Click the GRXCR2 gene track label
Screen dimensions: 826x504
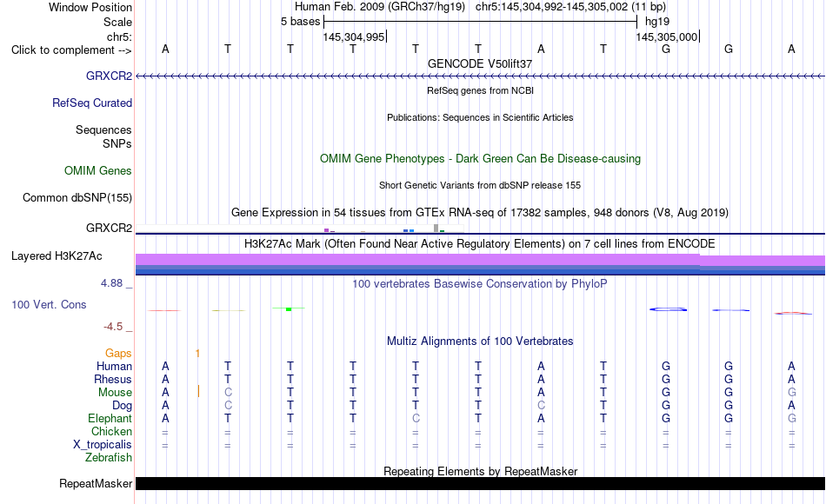pyautogui.click(x=109, y=76)
